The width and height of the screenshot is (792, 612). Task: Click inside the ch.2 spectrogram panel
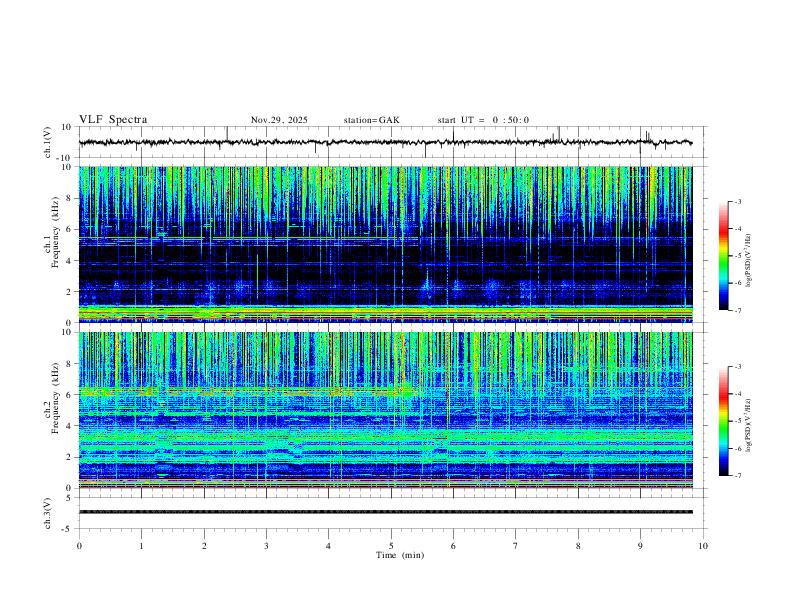click(385, 410)
